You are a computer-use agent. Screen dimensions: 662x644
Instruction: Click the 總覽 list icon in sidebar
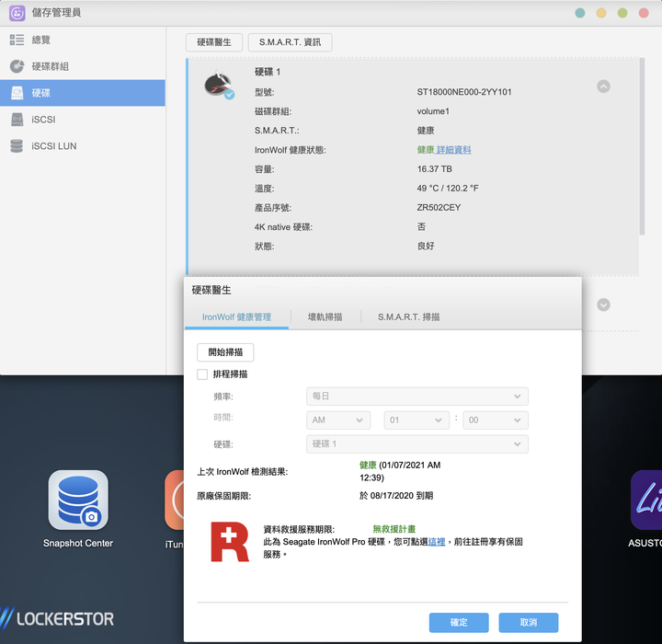tap(17, 40)
